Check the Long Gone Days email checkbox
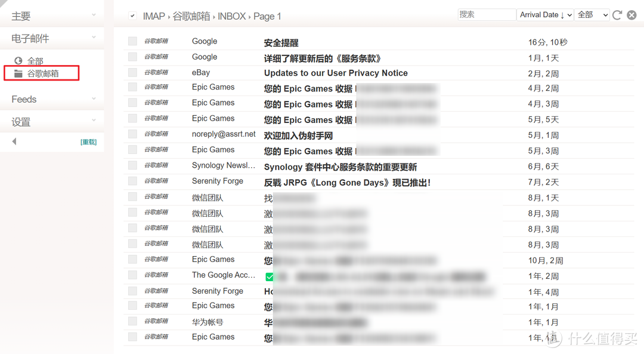 pos(132,181)
